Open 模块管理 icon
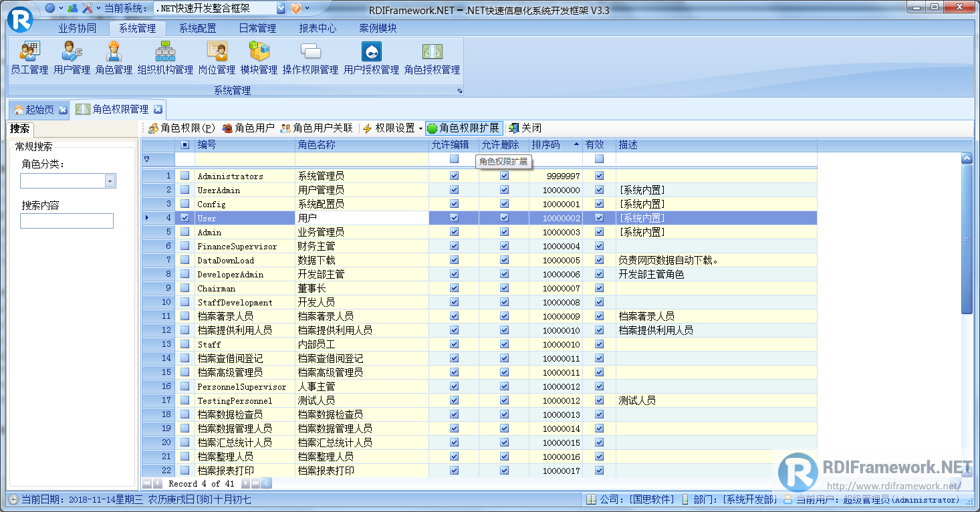The image size is (980, 512). 259,57
